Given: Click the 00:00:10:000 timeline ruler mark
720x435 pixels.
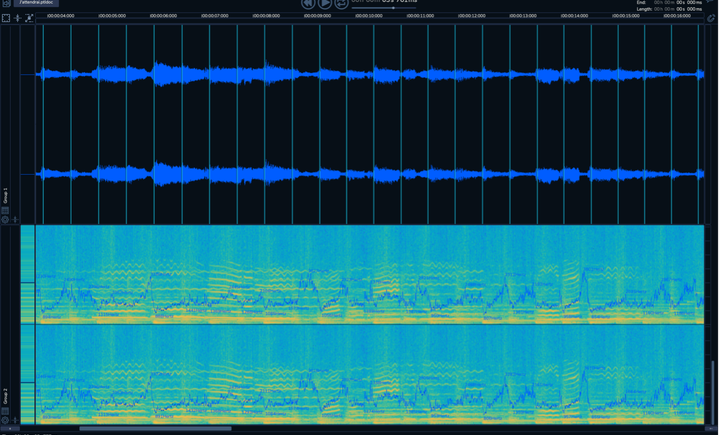Looking at the screenshot, I should (368, 17).
